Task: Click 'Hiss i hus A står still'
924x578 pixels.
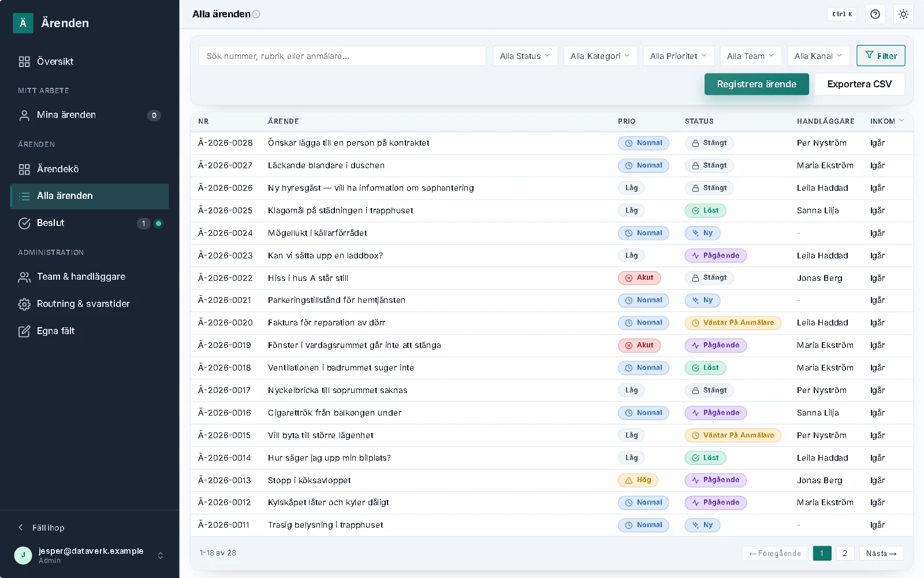Action: [308, 278]
